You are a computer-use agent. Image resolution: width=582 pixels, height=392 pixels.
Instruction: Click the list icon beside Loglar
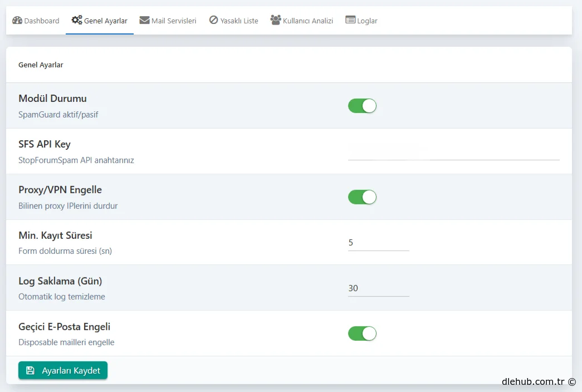pos(350,20)
